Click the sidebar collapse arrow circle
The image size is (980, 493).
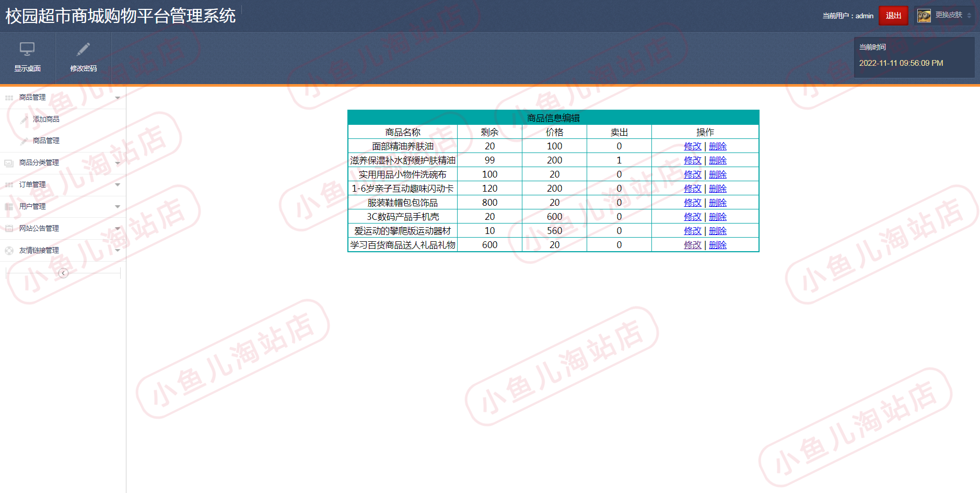[x=63, y=273]
